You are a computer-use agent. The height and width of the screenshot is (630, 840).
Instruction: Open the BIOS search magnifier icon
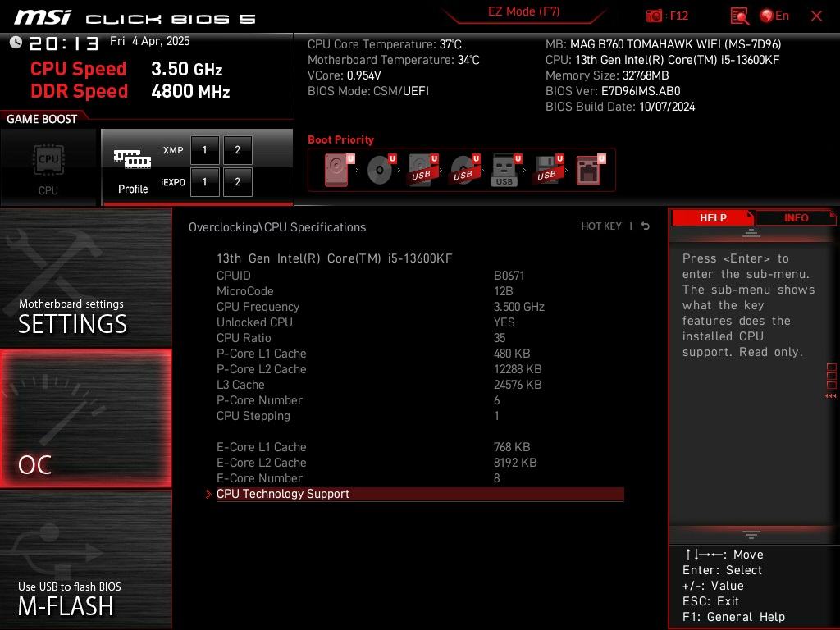pyautogui.click(x=739, y=16)
